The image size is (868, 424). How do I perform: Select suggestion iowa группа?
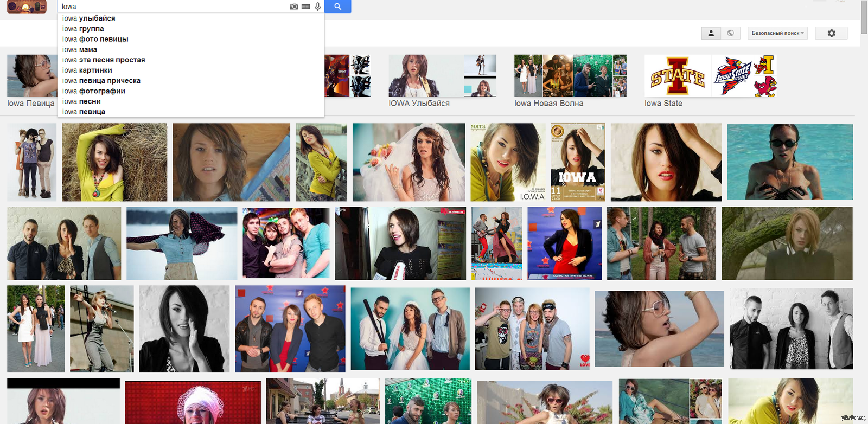(x=191, y=29)
